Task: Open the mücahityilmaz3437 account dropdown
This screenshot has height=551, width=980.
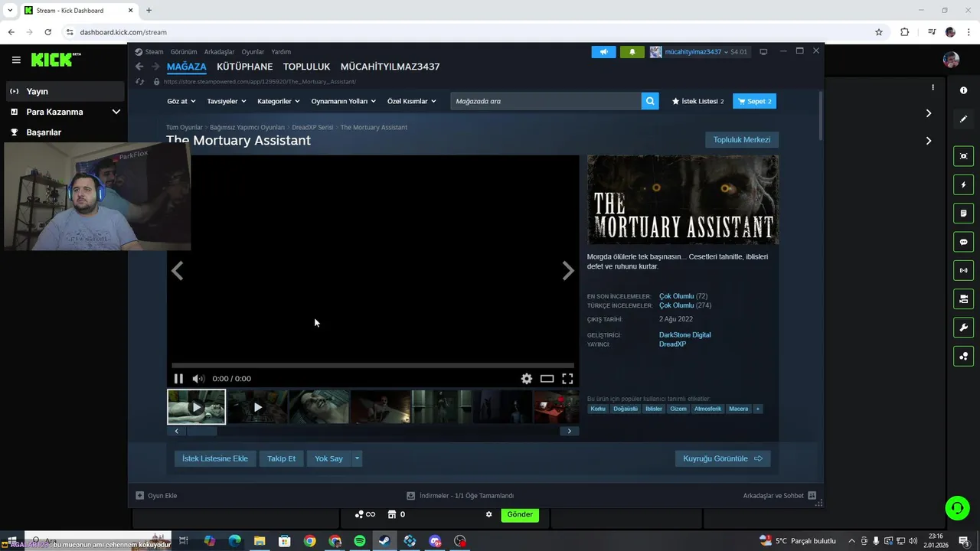Action: tap(698, 52)
